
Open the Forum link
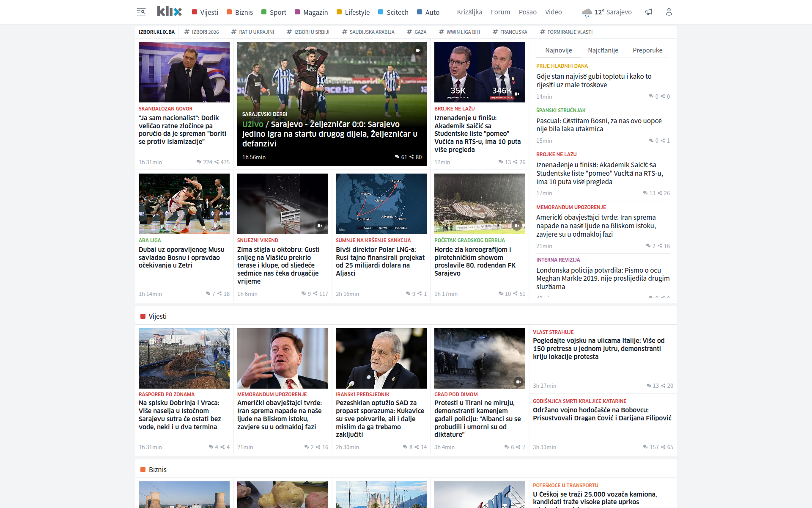[x=500, y=12]
